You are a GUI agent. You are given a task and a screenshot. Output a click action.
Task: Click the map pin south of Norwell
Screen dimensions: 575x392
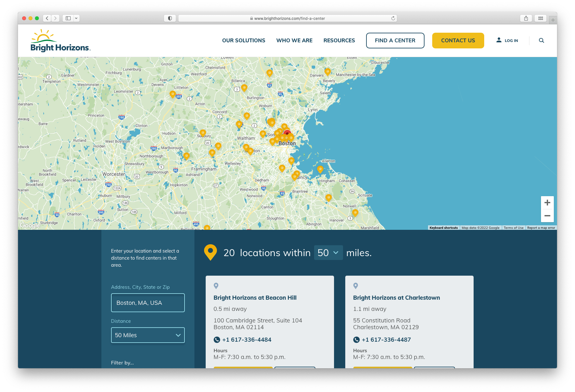coord(355,213)
